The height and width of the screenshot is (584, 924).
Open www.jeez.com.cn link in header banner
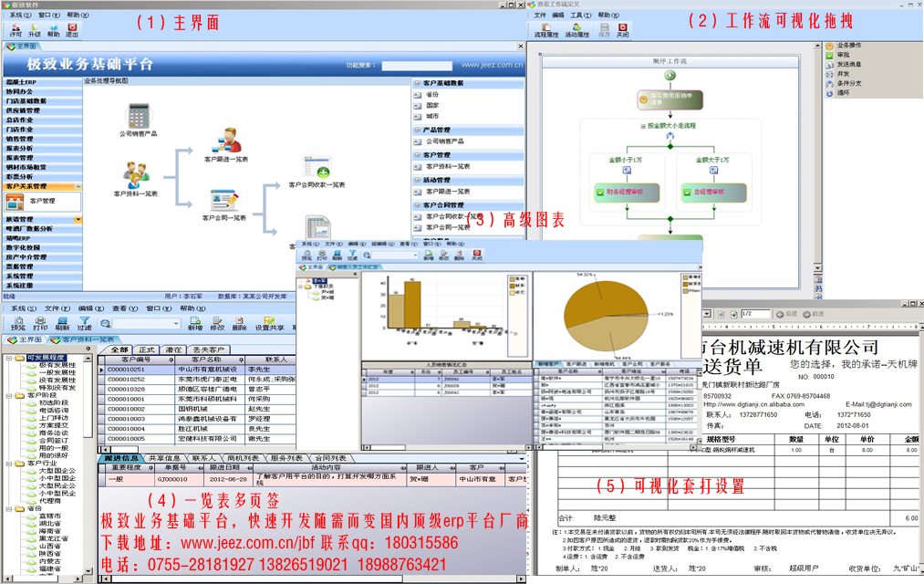492,65
